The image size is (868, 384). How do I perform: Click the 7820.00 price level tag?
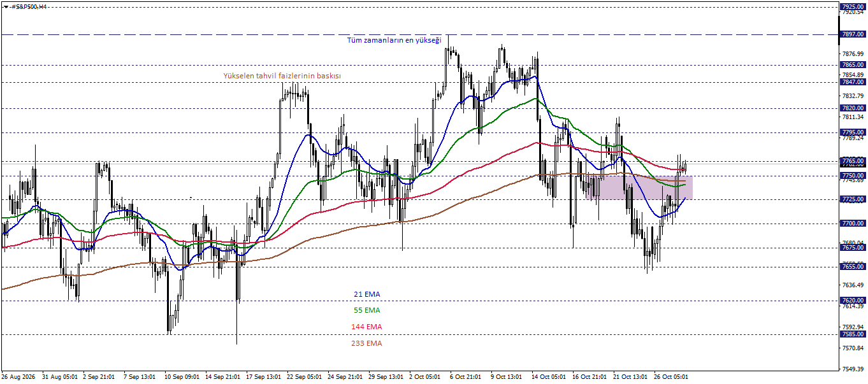pos(852,108)
